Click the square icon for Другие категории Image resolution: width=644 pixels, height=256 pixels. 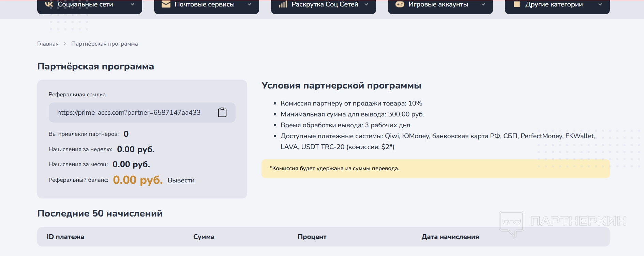(517, 4)
